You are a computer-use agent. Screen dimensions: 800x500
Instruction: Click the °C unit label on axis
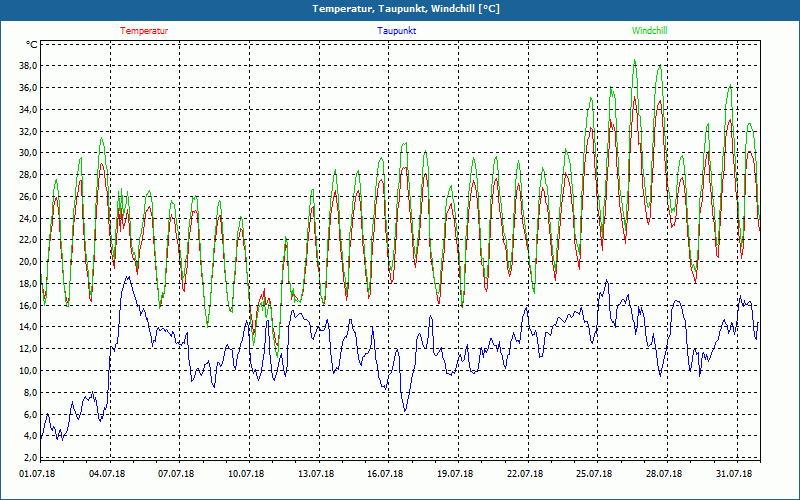click(31, 44)
